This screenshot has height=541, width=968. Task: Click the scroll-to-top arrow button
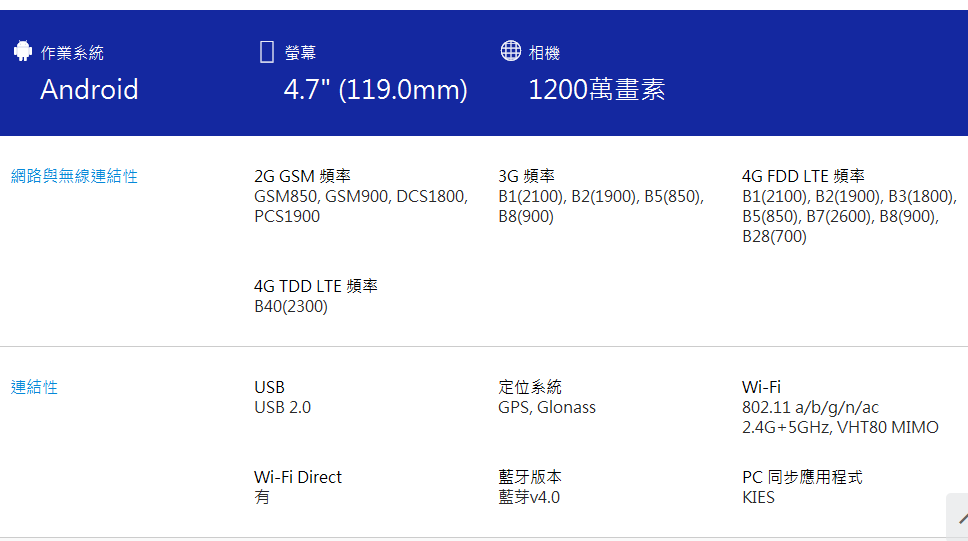pos(960,518)
